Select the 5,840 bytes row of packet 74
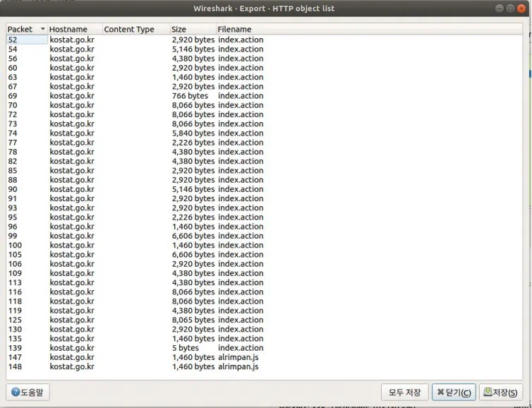 coord(265,133)
